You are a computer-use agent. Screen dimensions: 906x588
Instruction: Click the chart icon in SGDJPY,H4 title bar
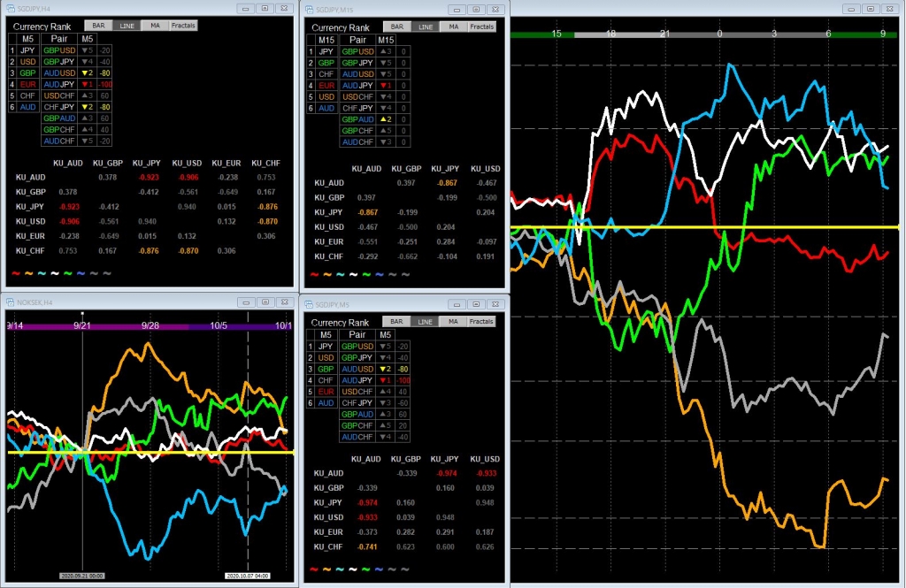pos(12,8)
